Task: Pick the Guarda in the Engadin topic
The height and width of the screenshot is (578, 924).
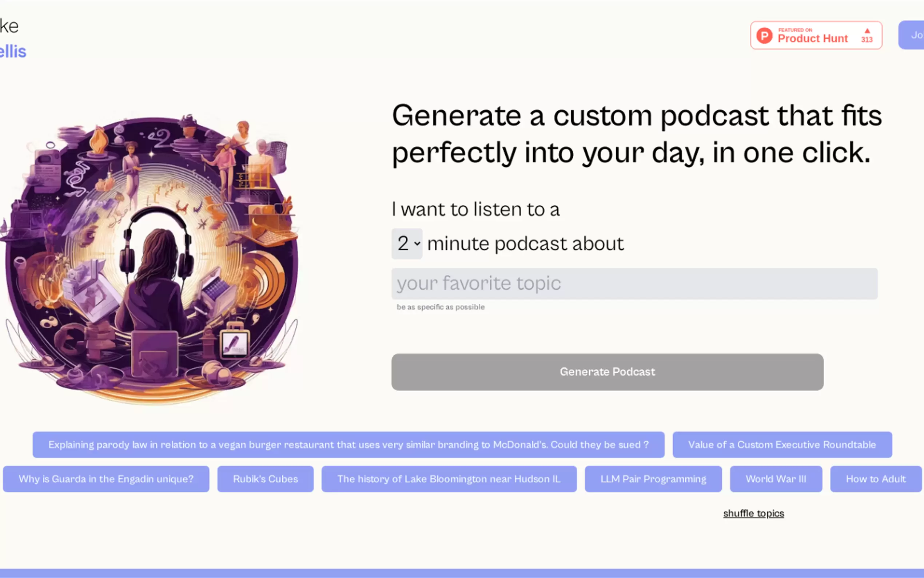Action: tap(106, 479)
